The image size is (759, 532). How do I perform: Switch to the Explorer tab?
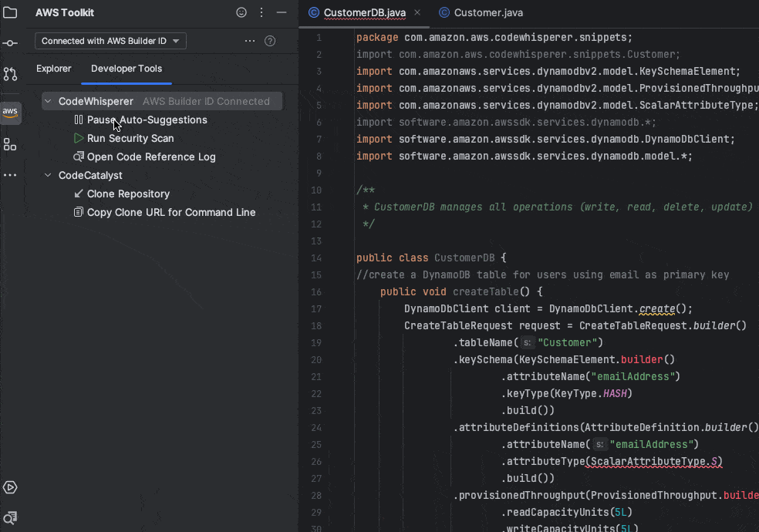(x=54, y=69)
